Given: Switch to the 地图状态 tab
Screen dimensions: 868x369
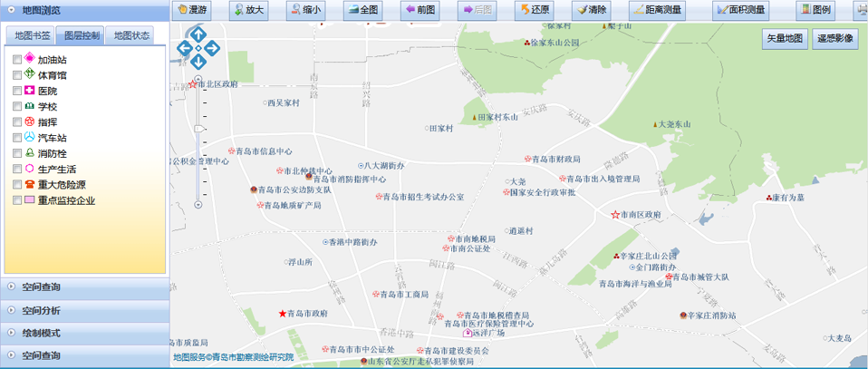Looking at the screenshot, I should pos(131,35).
